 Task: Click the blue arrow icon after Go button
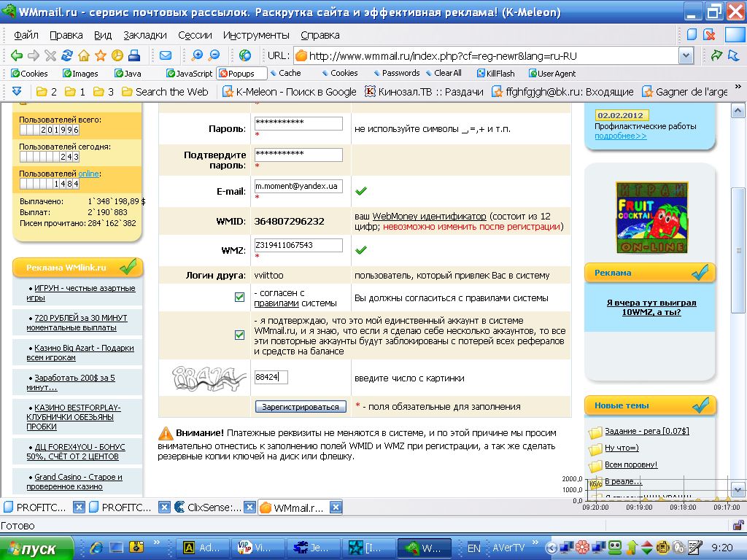(734, 55)
